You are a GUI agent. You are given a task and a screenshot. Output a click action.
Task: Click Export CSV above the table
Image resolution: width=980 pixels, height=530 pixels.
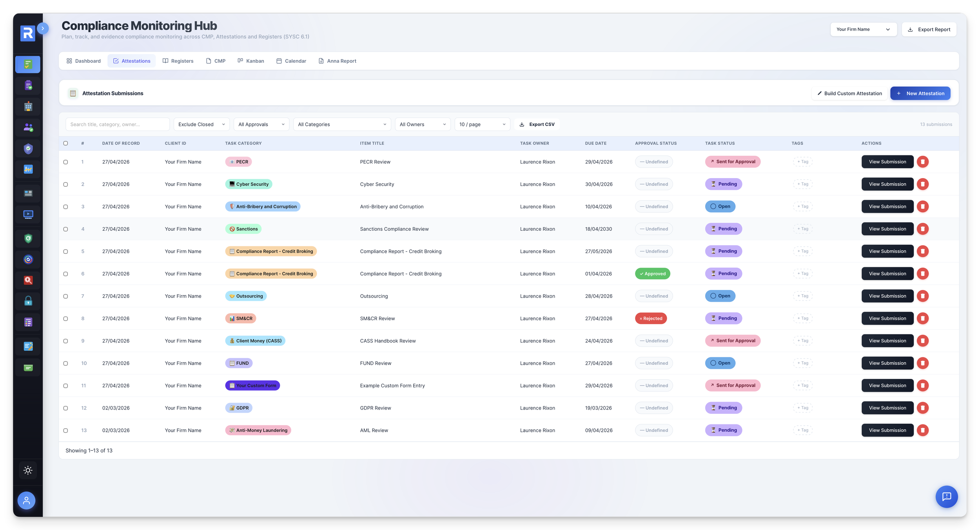(537, 124)
